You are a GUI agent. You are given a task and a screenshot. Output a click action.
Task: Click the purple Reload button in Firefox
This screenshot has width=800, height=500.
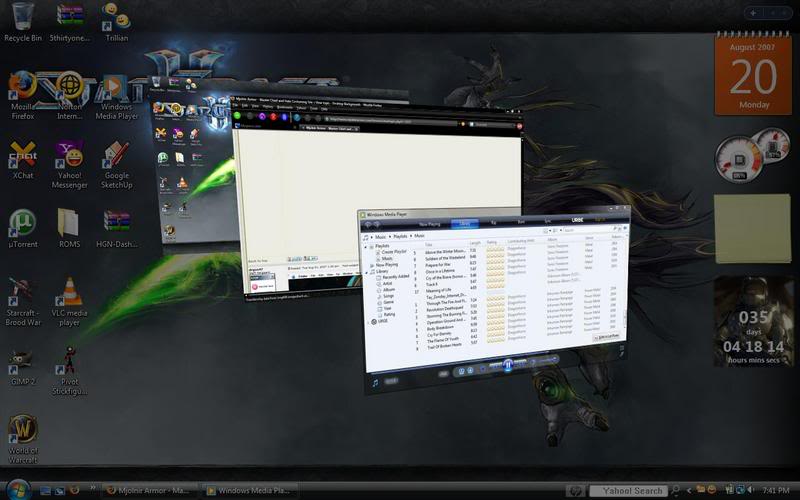[262, 116]
